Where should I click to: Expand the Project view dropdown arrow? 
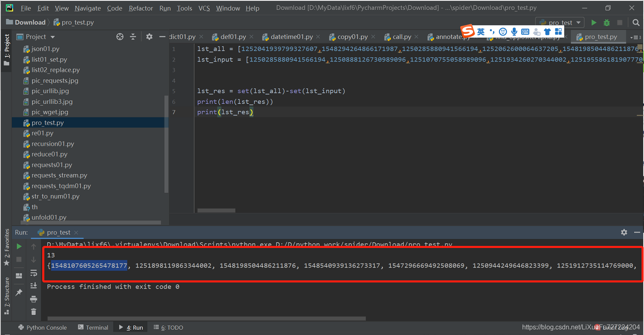(x=53, y=37)
